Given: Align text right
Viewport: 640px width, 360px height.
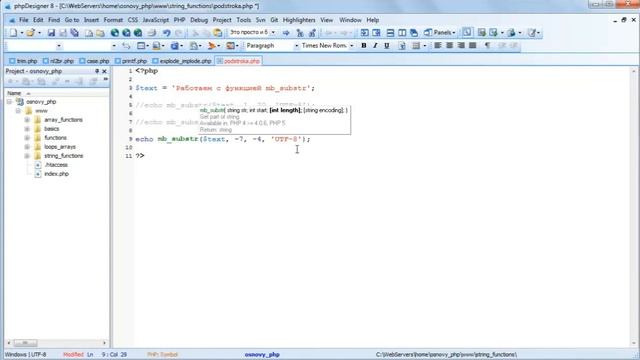Looking at the screenshot, I should tap(461, 45).
